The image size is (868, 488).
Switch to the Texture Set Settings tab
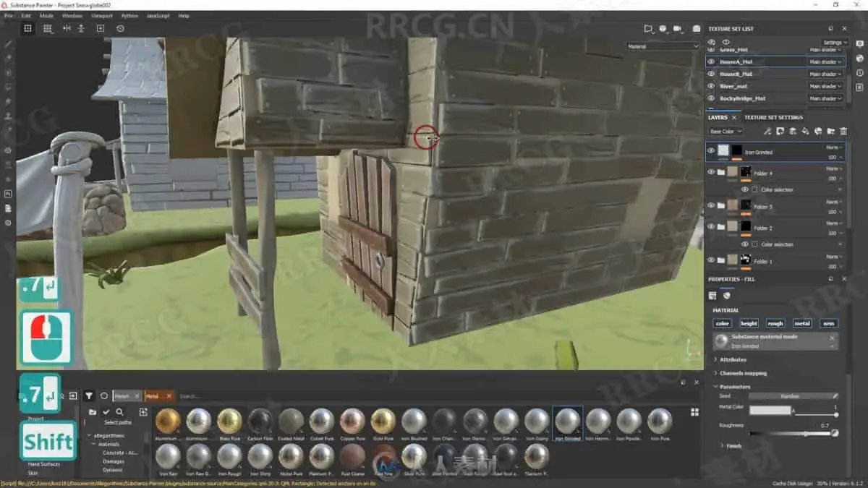coord(773,117)
